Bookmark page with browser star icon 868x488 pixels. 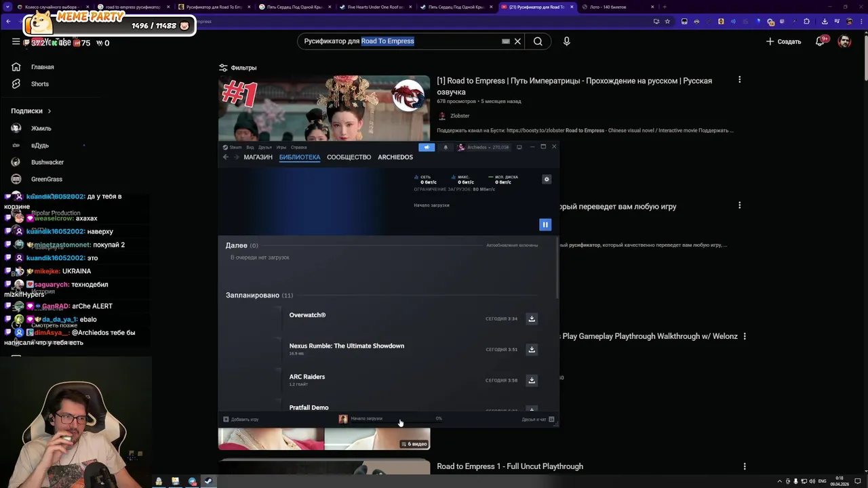point(667,21)
